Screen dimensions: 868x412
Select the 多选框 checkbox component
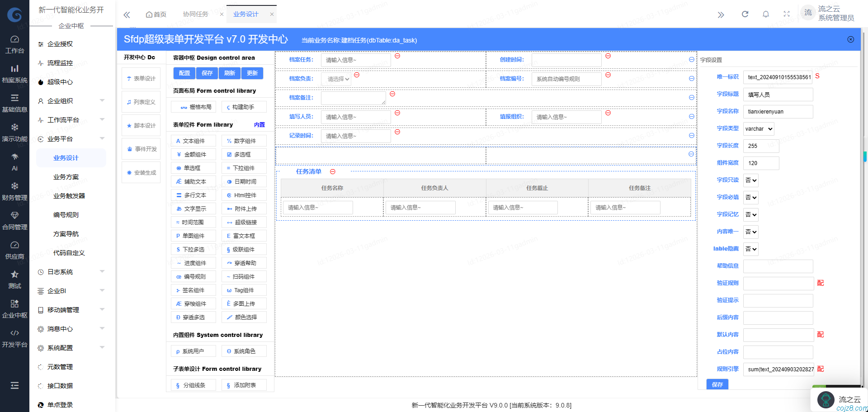(244, 155)
